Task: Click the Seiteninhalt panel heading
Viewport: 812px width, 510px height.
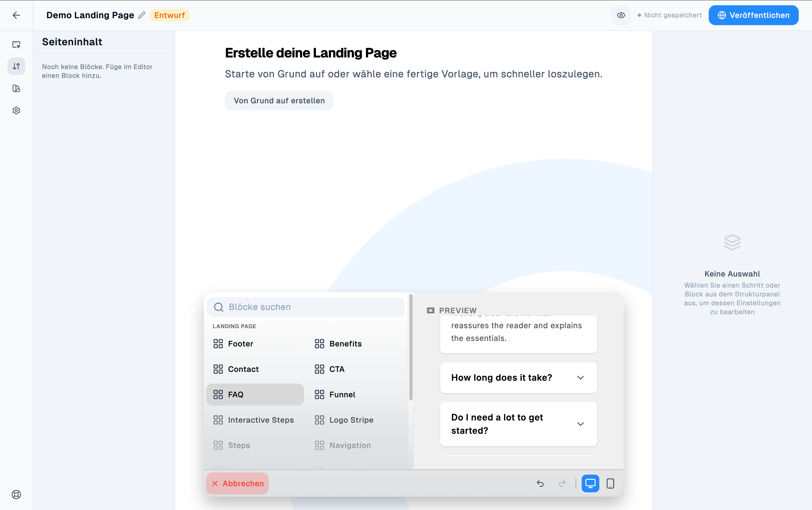Action: [72, 42]
